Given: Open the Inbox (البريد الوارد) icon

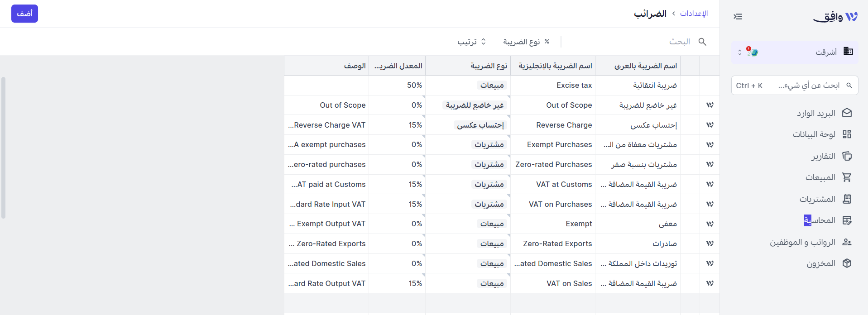Looking at the screenshot, I should pos(847,113).
